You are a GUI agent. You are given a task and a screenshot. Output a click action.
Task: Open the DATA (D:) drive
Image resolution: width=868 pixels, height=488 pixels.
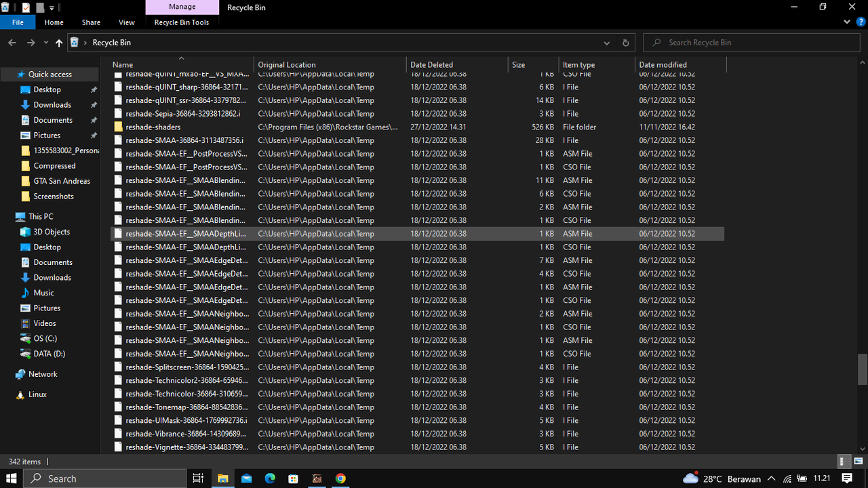pyautogui.click(x=49, y=354)
